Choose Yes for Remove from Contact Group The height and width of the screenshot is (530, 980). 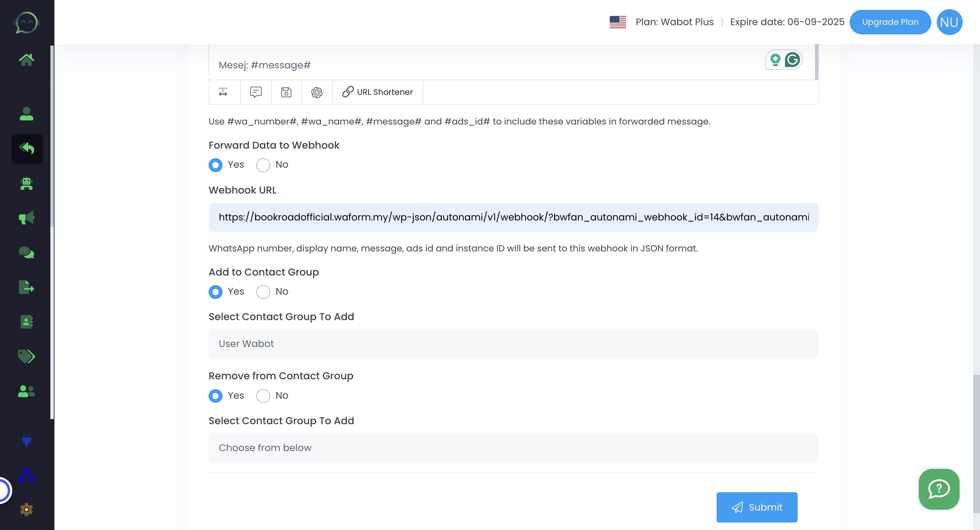coord(215,396)
